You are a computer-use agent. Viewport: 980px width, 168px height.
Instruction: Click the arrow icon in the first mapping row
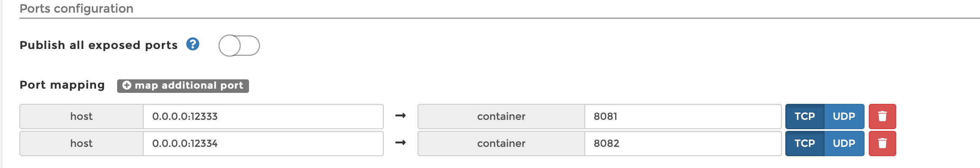click(401, 116)
